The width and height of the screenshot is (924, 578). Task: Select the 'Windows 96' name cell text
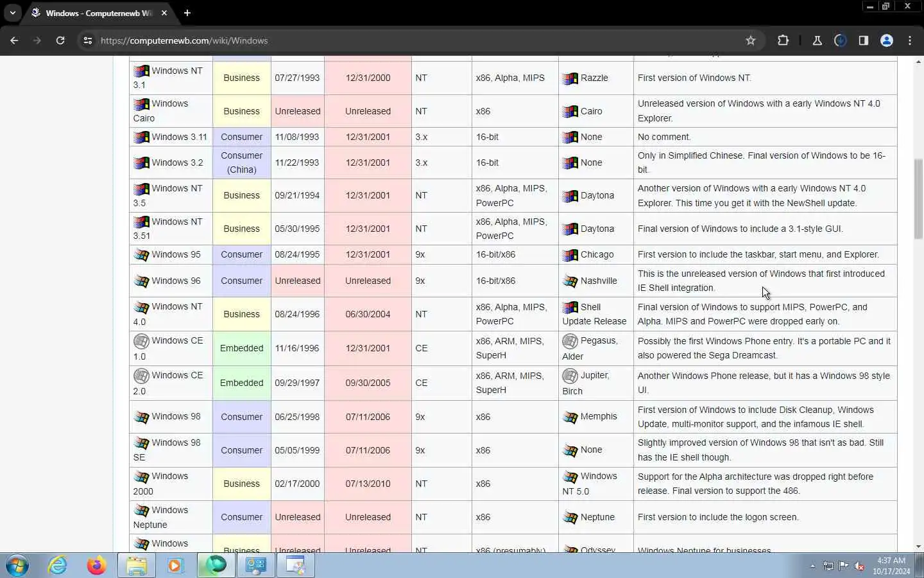pos(176,281)
